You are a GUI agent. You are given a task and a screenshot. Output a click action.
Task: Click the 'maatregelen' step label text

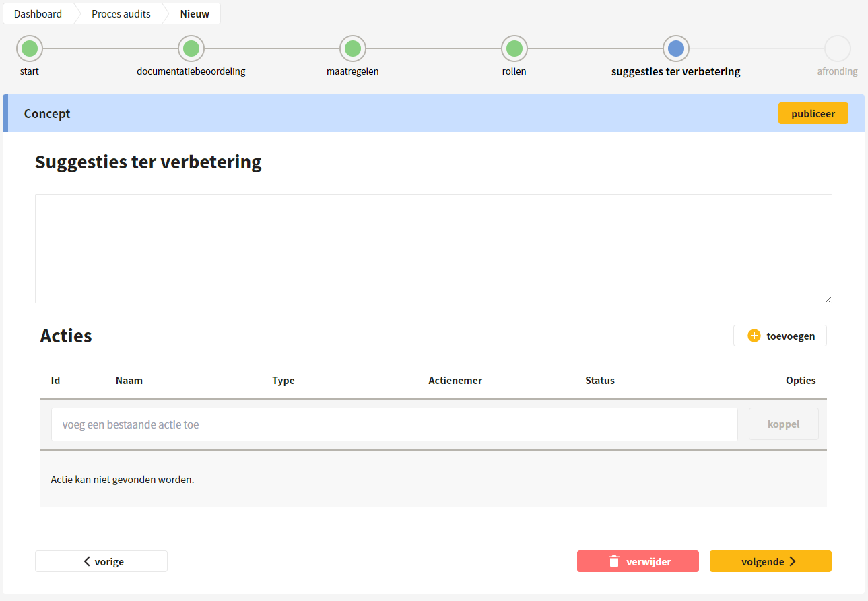[353, 71]
